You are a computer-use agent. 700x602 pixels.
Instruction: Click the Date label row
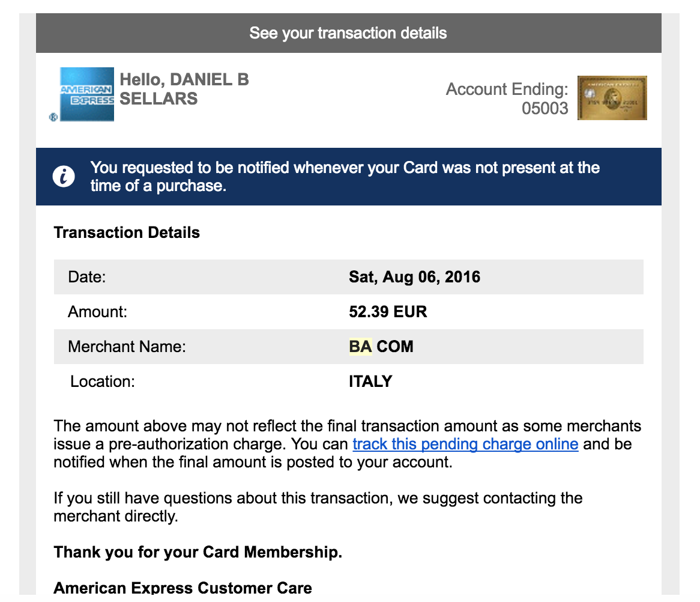coord(349,277)
